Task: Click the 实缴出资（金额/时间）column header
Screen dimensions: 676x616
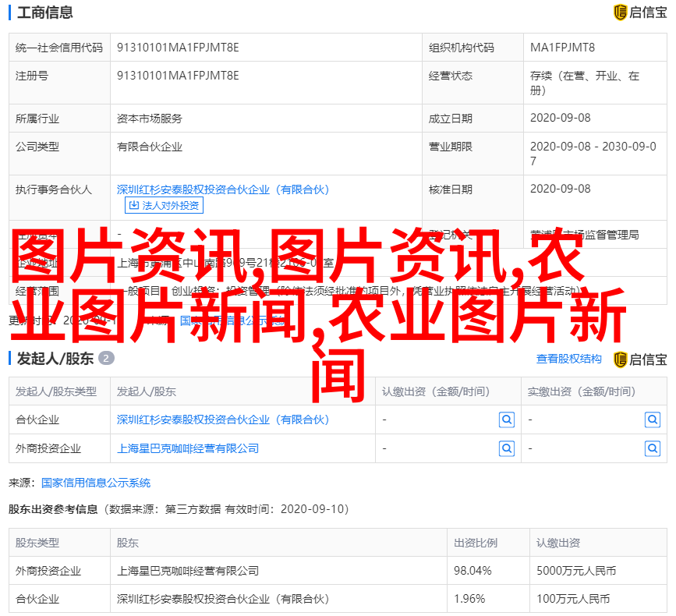Action: point(594,391)
